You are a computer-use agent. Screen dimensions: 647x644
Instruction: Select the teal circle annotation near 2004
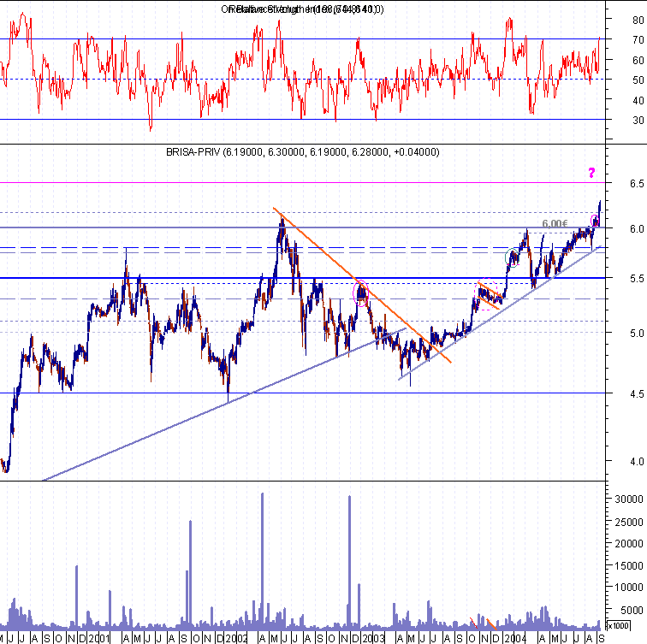pos(512,257)
